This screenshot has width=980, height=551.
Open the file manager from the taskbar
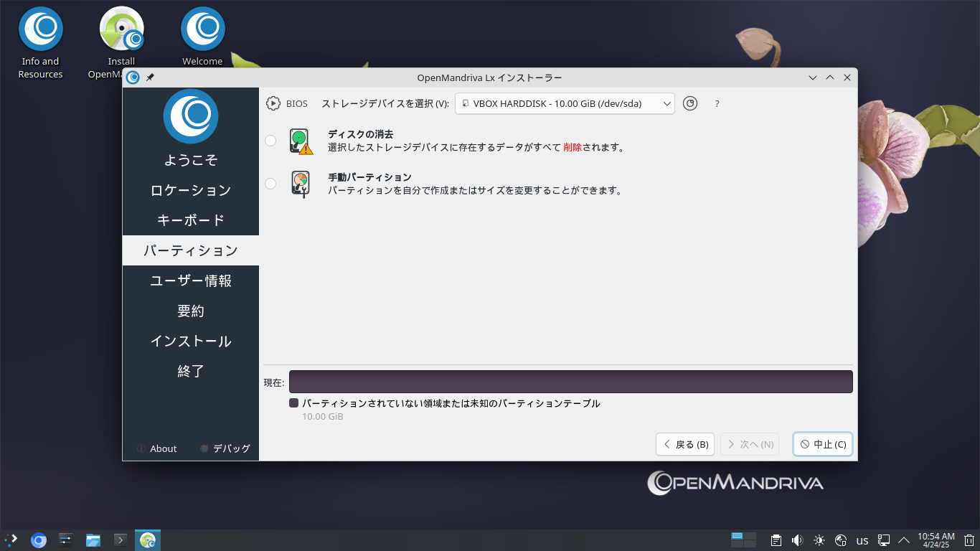[x=93, y=540]
